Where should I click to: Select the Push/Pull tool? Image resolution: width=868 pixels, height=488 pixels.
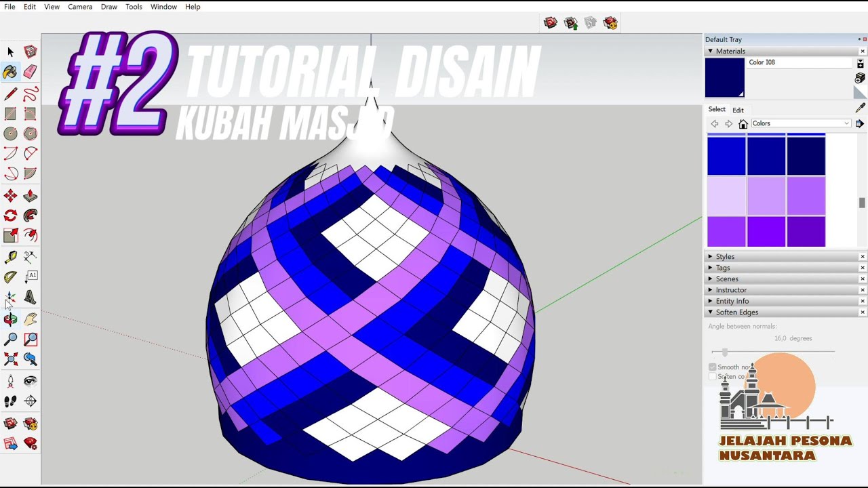pyautogui.click(x=30, y=196)
